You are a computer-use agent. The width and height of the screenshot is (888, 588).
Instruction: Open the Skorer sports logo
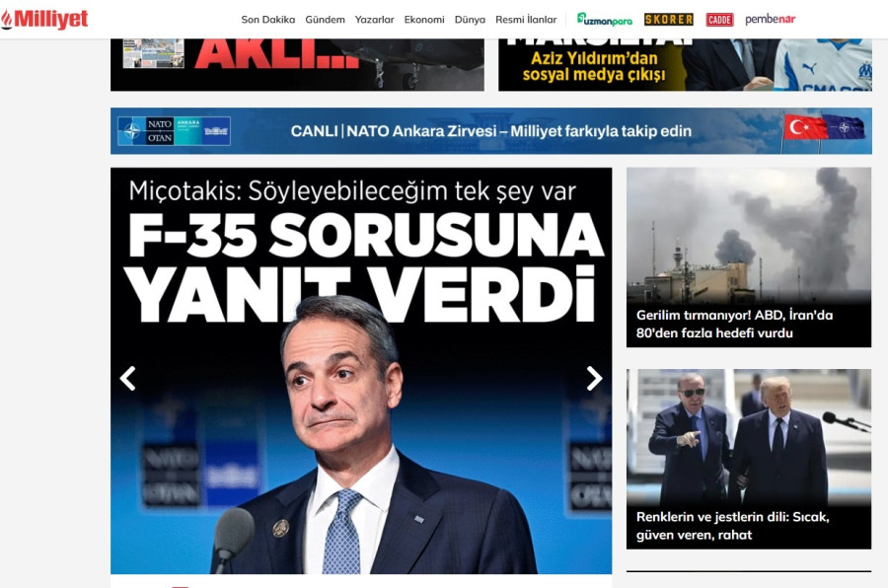(669, 20)
